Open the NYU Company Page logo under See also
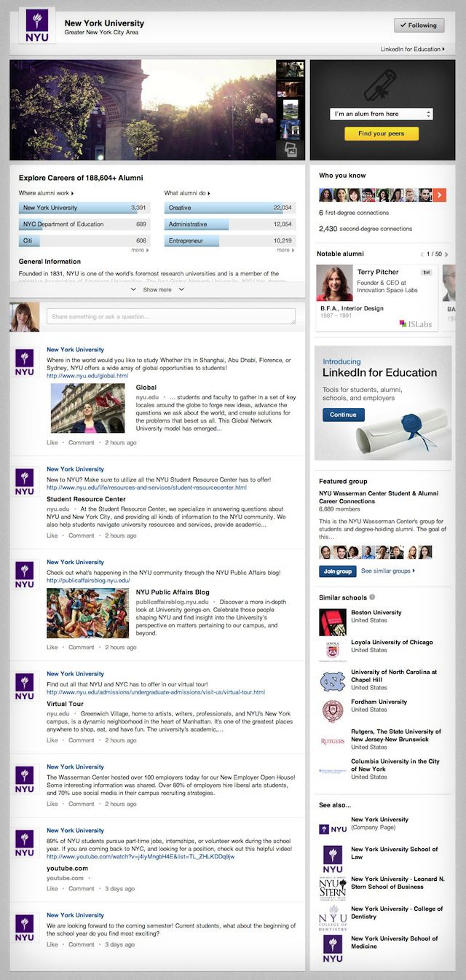 [x=333, y=828]
